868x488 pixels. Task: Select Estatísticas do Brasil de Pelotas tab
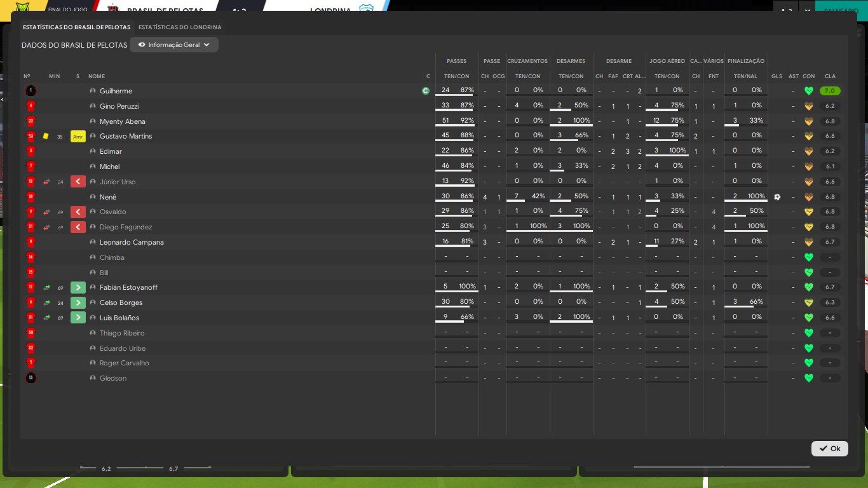tap(76, 27)
